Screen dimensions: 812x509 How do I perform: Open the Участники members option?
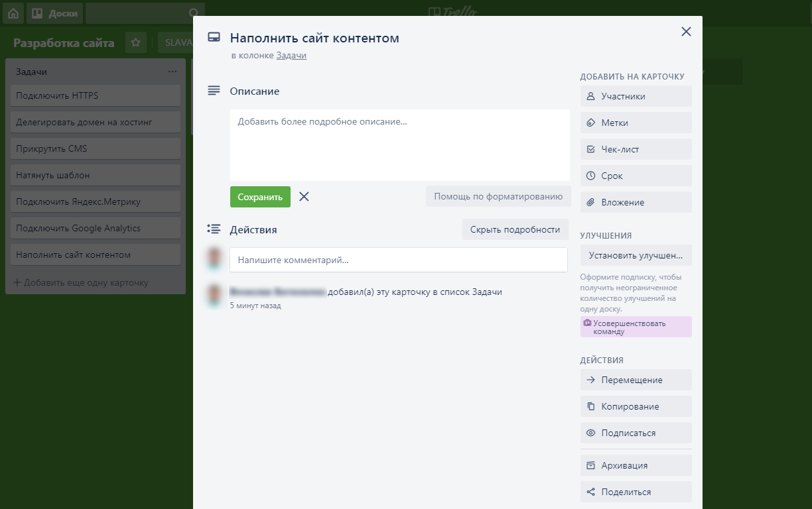click(636, 96)
